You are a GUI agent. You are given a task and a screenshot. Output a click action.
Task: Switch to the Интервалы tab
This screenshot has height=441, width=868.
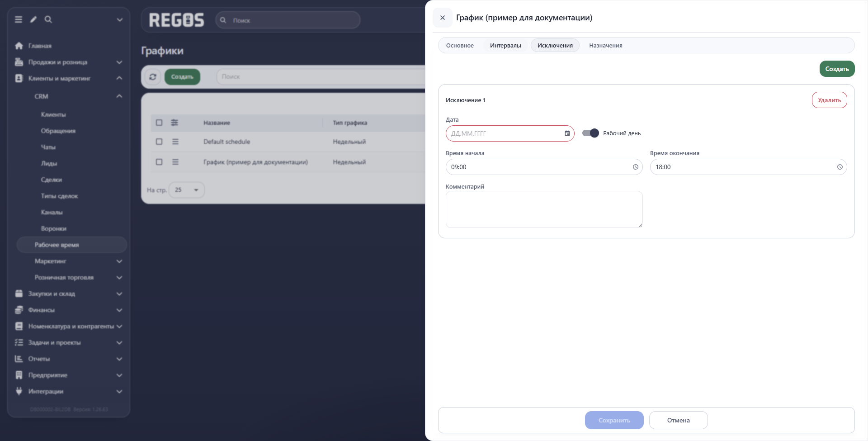tap(505, 45)
